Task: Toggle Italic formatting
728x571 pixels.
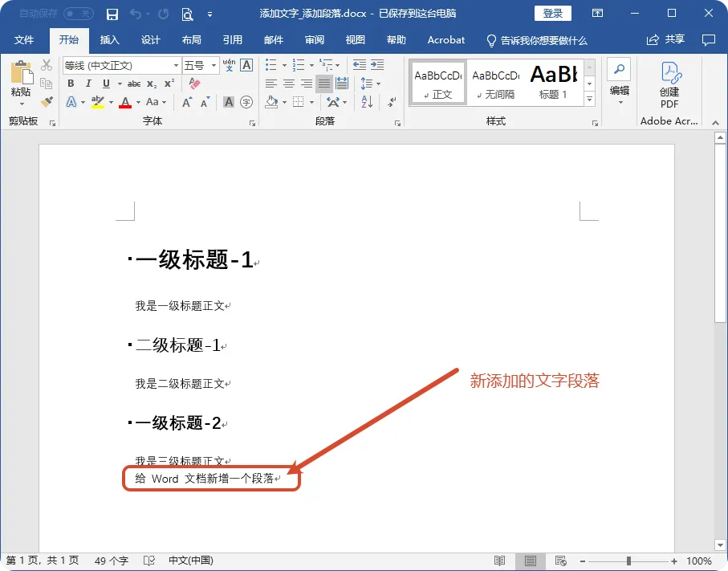Action: point(88,84)
